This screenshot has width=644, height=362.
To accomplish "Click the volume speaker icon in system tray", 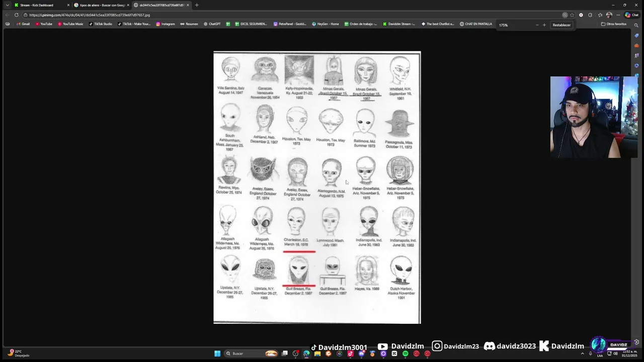I will click(x=615, y=353).
